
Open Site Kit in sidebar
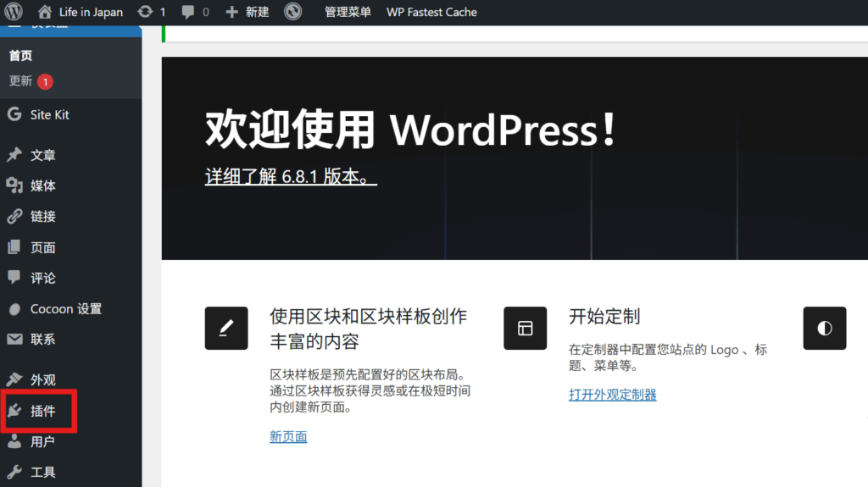click(50, 115)
